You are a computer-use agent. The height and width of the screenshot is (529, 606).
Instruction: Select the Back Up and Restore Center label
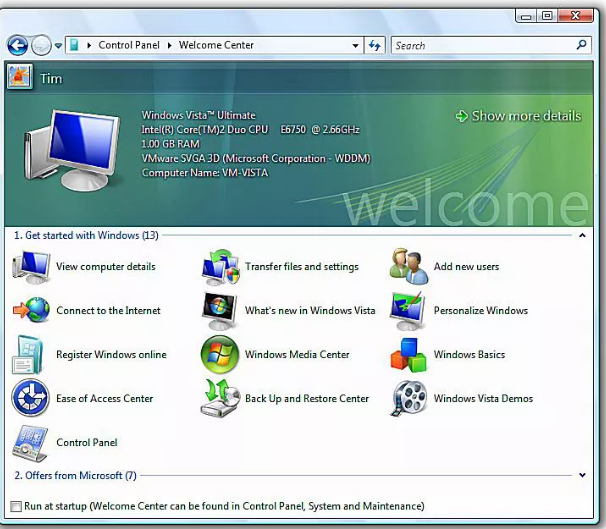point(307,399)
